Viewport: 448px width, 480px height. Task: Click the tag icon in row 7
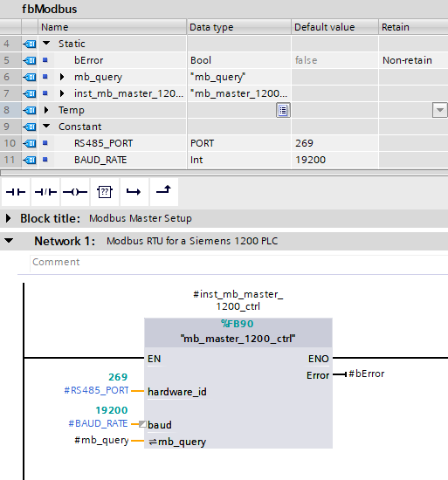30,93
